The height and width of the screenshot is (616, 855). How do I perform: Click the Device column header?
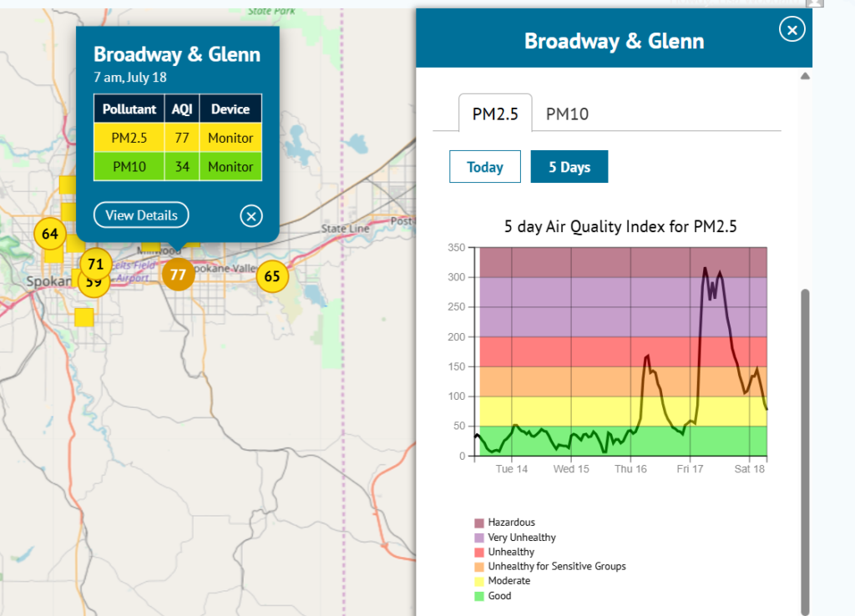click(x=230, y=109)
